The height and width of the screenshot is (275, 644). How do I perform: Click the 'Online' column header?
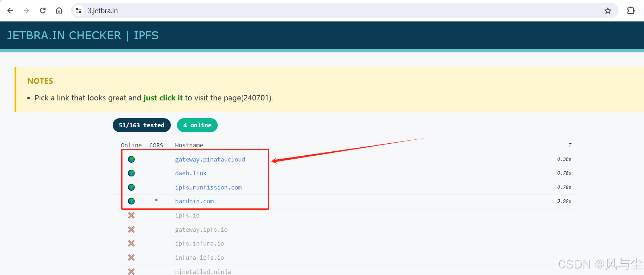coord(131,145)
